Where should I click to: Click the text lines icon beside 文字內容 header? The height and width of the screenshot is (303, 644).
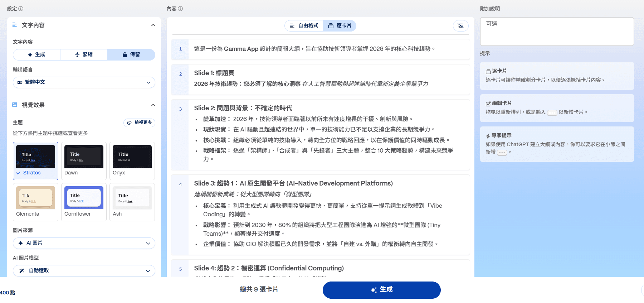coord(15,25)
